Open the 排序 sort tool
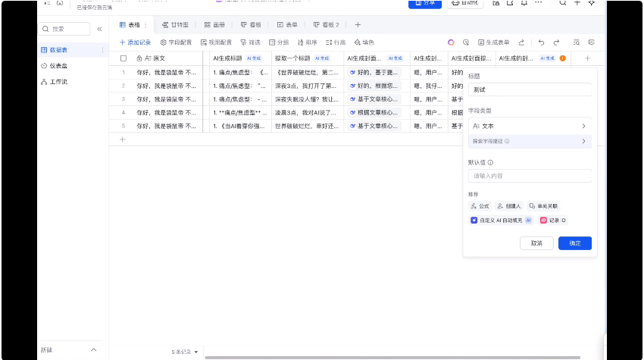This screenshot has height=360, width=644. [307, 42]
